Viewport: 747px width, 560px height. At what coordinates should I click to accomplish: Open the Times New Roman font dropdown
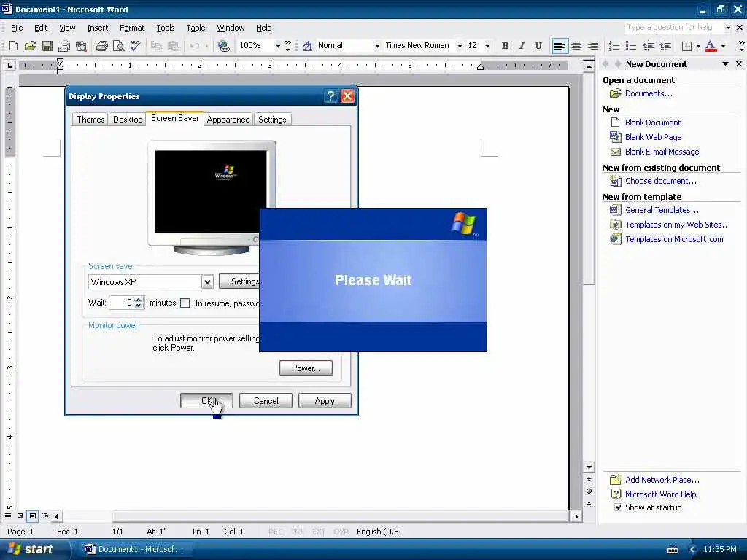pyautogui.click(x=460, y=46)
